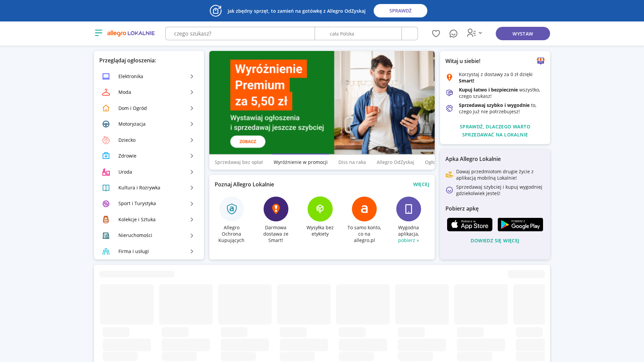Switch to 'Sprzedawaj bez opłat' banner tab
Image resolution: width=644 pixels, height=362 pixels.
pyautogui.click(x=239, y=162)
